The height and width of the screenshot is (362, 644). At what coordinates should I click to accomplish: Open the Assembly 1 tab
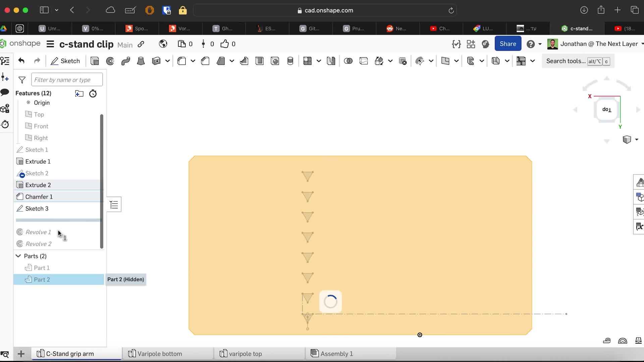[336, 354]
